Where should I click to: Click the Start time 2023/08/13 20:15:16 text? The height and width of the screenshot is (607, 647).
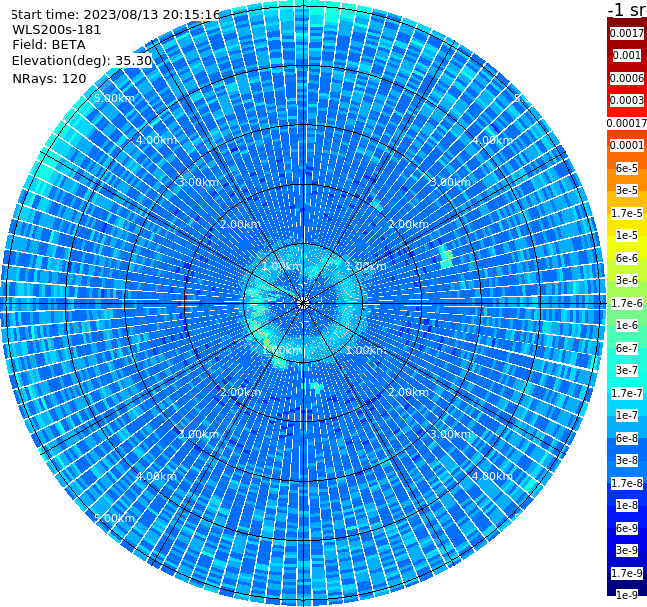click(115, 14)
